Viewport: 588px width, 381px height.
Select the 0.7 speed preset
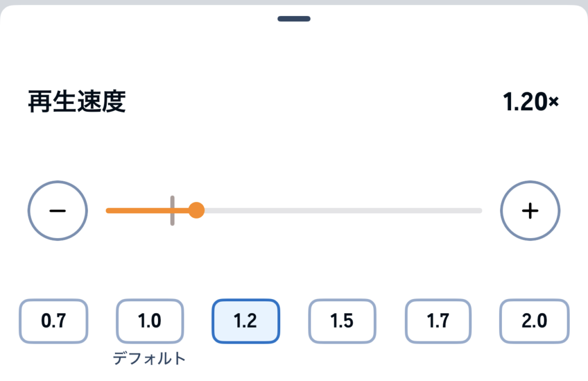[53, 321]
